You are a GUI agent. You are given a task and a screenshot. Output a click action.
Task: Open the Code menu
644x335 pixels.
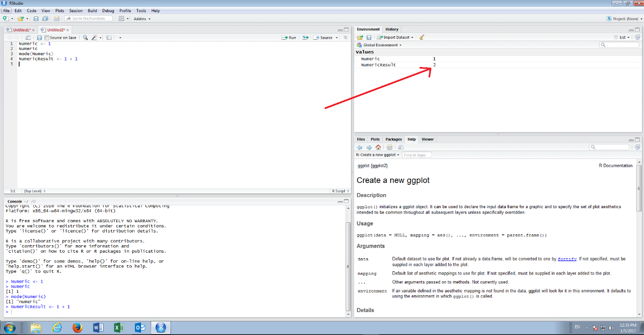pyautogui.click(x=31, y=10)
